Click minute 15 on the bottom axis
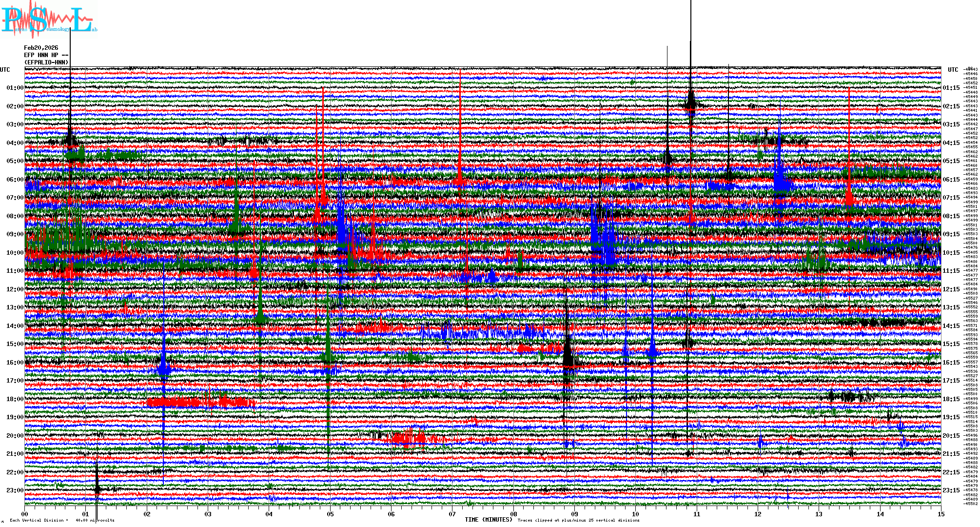This screenshot has width=980, height=527. 941,514
